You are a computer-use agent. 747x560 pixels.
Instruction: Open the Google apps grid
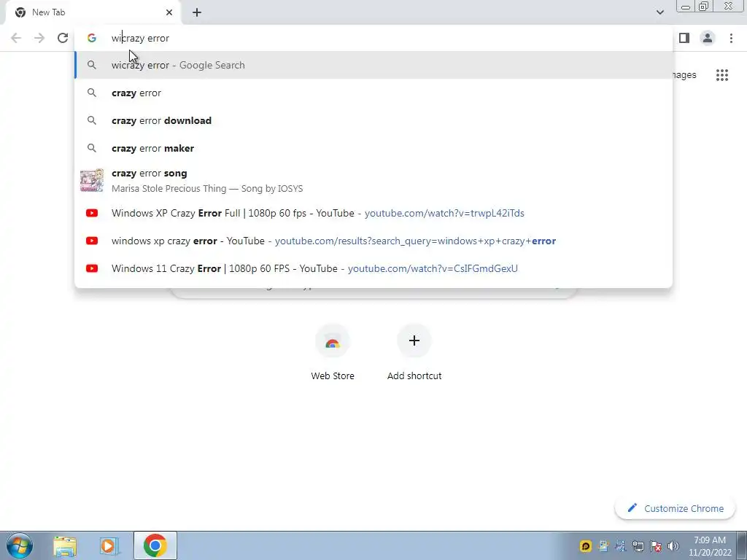(722, 75)
